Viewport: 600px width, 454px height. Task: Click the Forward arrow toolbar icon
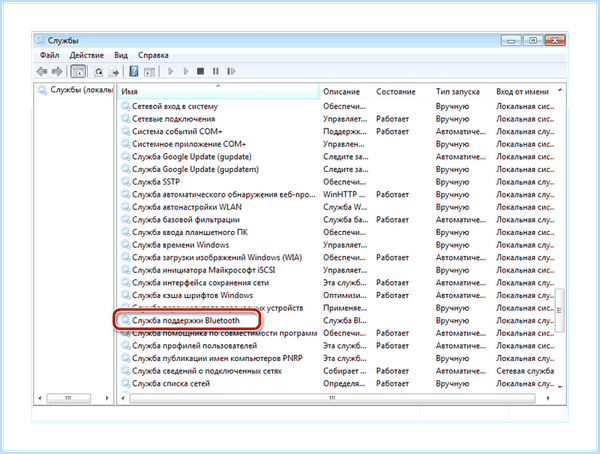(57, 71)
